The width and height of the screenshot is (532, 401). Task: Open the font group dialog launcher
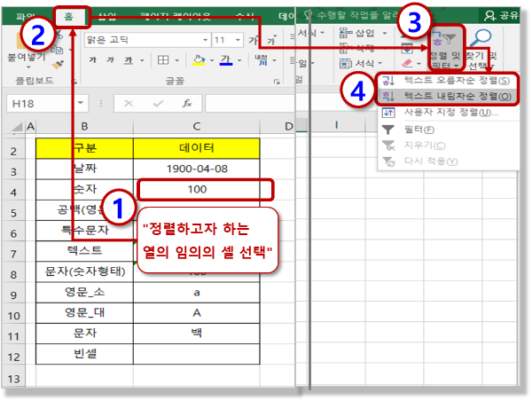pos(277,82)
